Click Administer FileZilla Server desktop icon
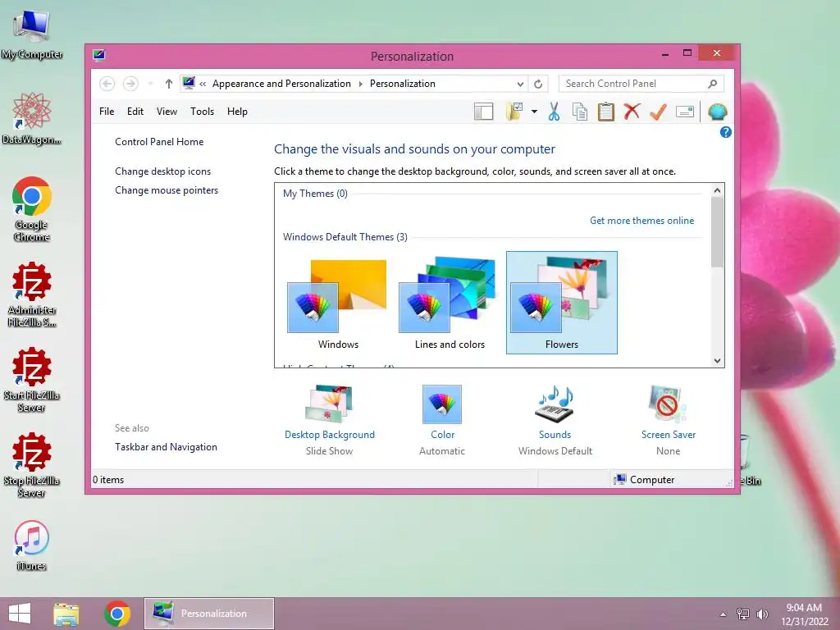 32,294
